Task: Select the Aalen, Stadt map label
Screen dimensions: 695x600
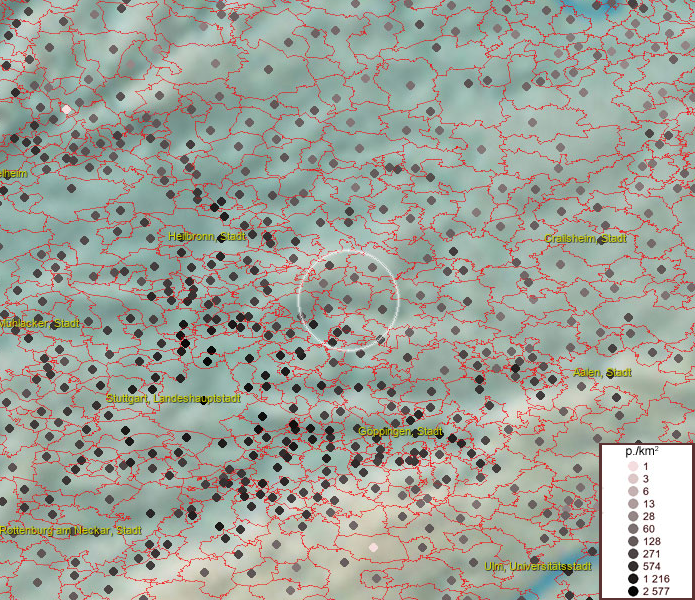Action: tap(603, 372)
